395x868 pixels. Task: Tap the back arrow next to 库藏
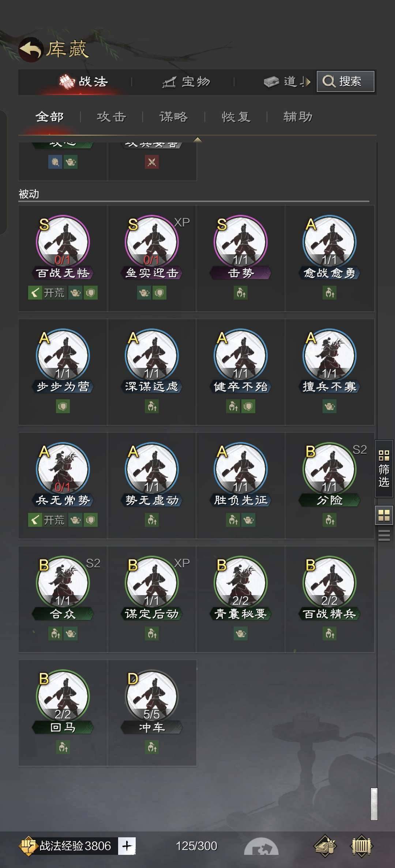tap(31, 50)
